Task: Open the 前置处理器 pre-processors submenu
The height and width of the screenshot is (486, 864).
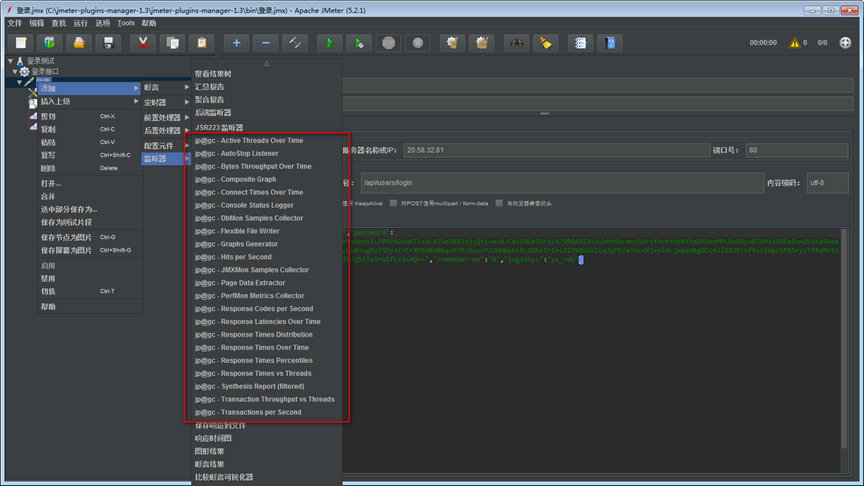Action: pos(166,117)
